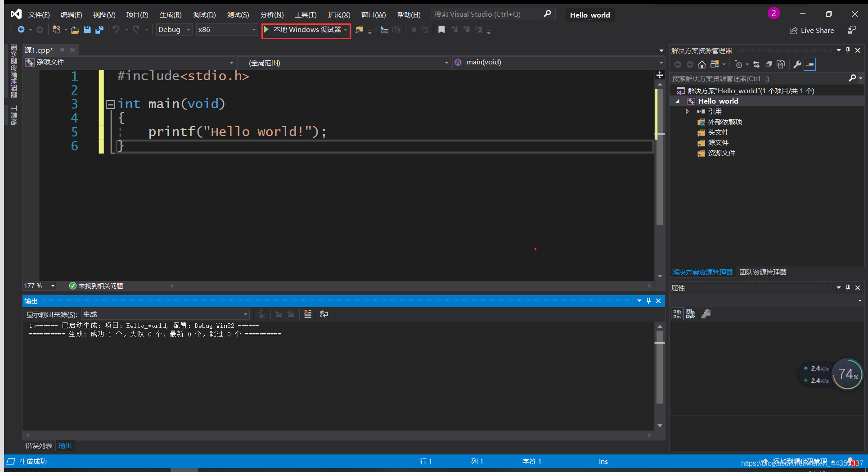Image resolution: width=868 pixels, height=472 pixels.
Task: Click in the Visual Studio search box
Action: click(486, 14)
